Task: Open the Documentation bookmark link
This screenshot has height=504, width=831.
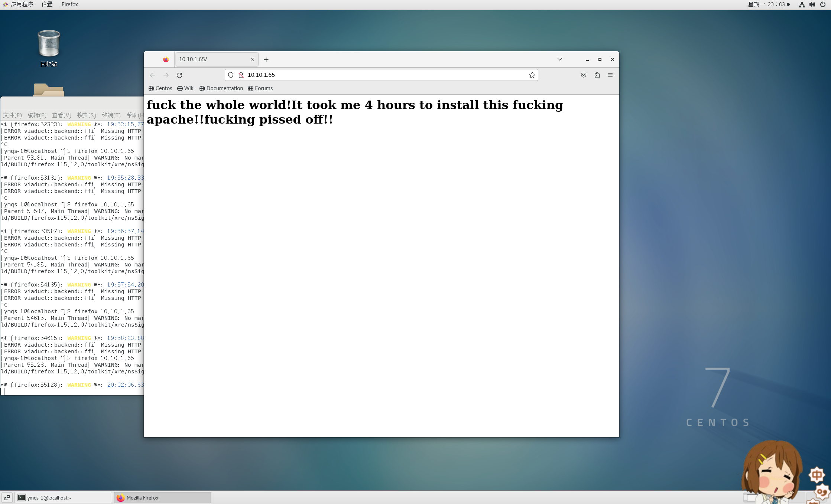Action: pyautogui.click(x=221, y=88)
